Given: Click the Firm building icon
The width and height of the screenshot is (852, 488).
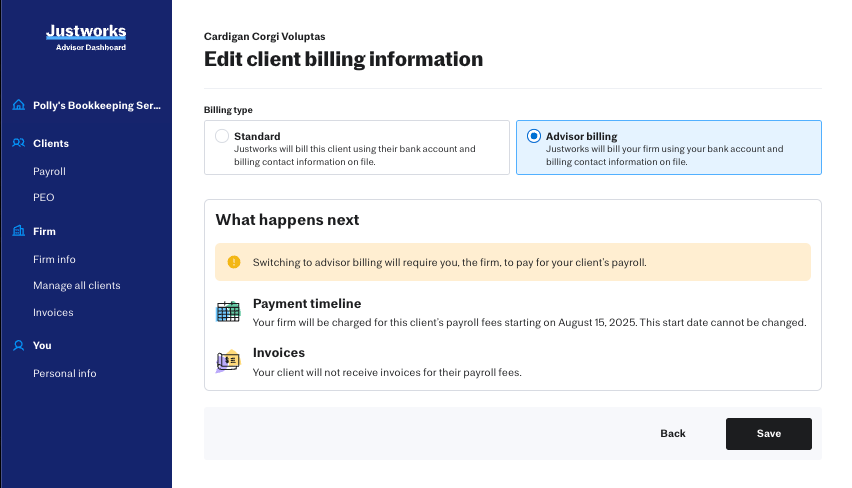Looking at the screenshot, I should [18, 231].
